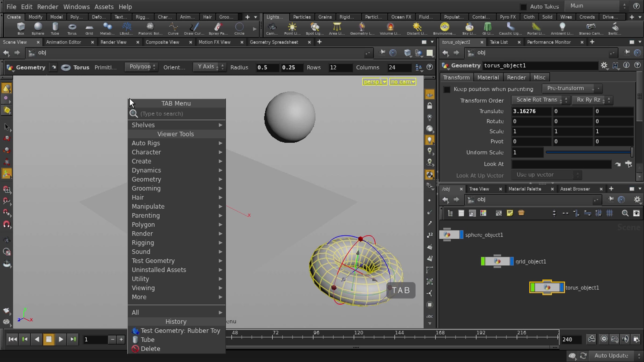The width and height of the screenshot is (644, 362).
Task: Adjust the Uniform Scale slider
Action: [590, 152]
